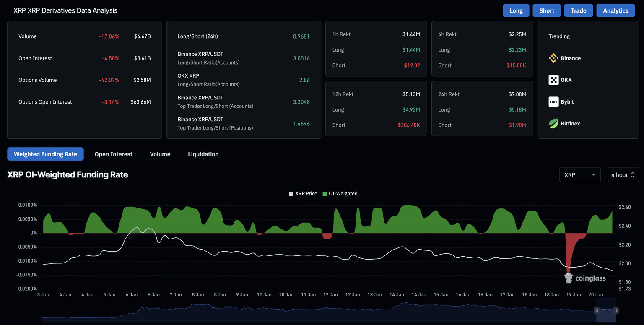Click the Trade button
Image resolution: width=644 pixels, height=325 pixels.
578,10
